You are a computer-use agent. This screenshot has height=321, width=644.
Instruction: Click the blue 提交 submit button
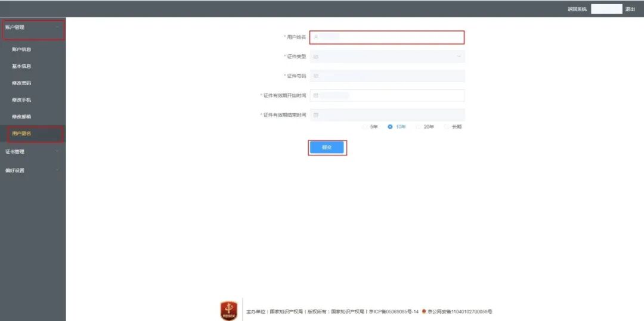327,148
